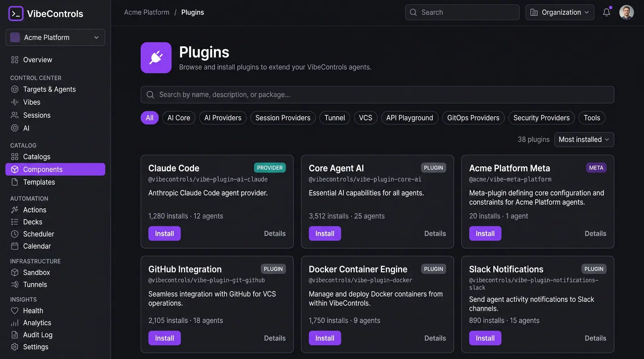The height and width of the screenshot is (359, 644).
Task: Filter by API Playground
Action: (x=410, y=118)
